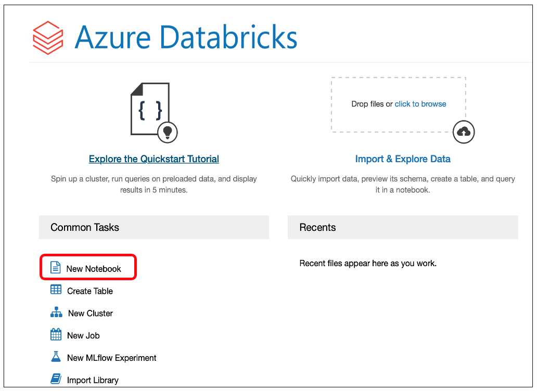Click the New Job calendar icon
This screenshot has width=538, height=392.
(x=56, y=335)
